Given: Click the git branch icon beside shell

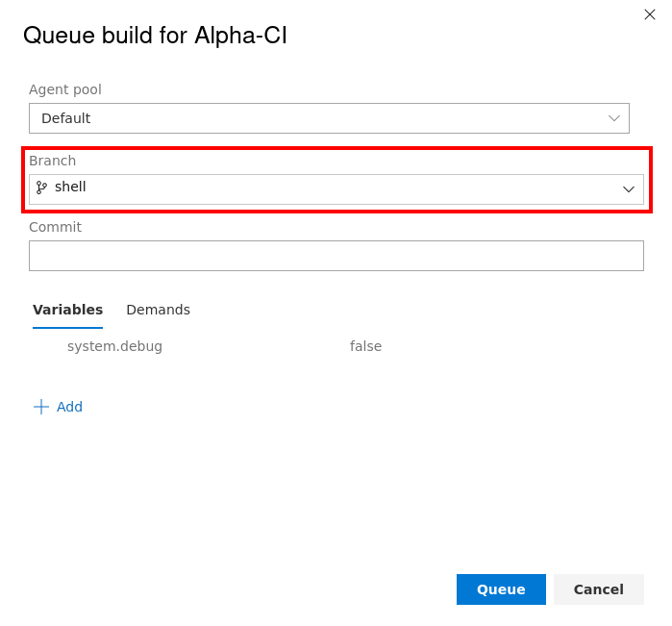Looking at the screenshot, I should [41, 188].
